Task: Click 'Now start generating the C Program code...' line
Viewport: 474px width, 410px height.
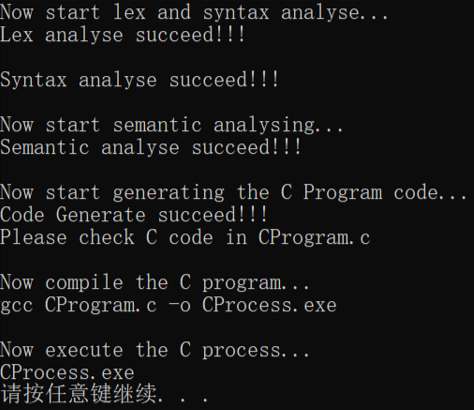Action: 233,193
